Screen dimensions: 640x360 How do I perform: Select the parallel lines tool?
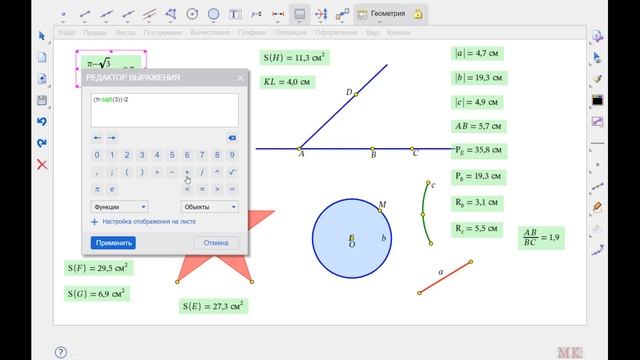149,14
